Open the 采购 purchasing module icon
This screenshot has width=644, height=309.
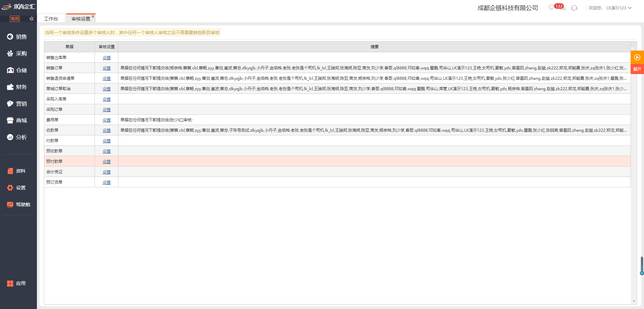(10, 53)
